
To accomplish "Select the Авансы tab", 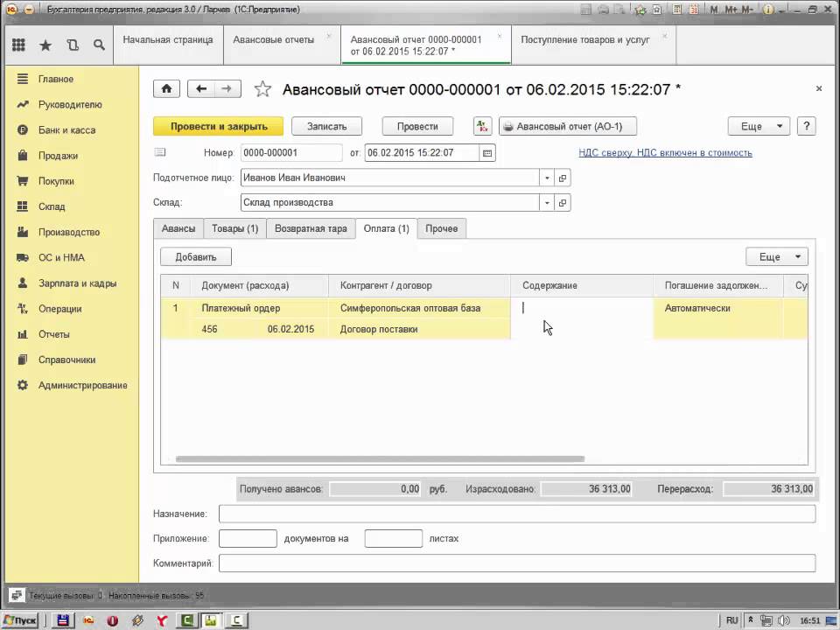I will (178, 228).
